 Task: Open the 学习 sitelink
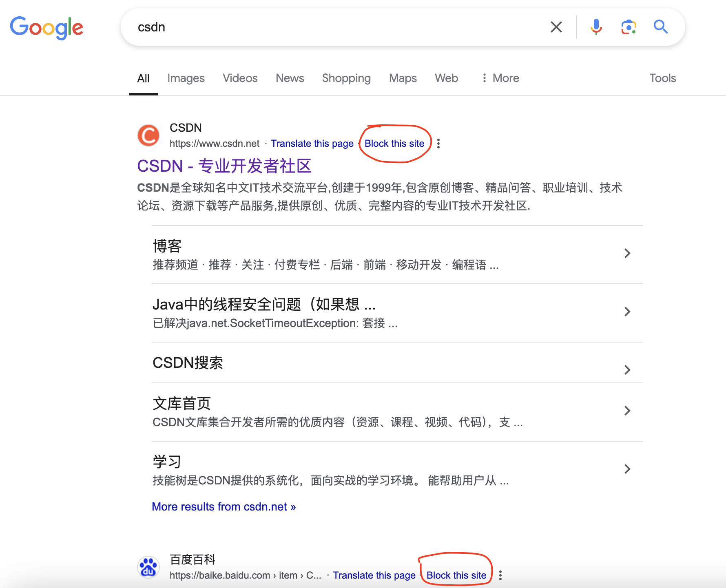(167, 462)
